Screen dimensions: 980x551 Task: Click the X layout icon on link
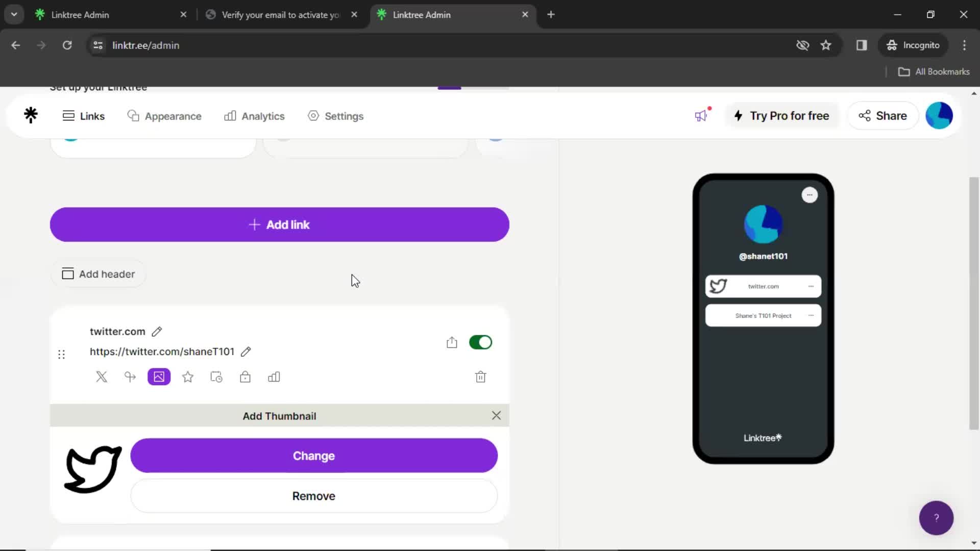point(102,377)
